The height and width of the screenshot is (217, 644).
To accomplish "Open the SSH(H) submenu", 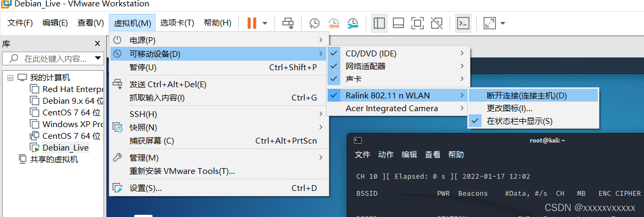I will click(219, 114).
